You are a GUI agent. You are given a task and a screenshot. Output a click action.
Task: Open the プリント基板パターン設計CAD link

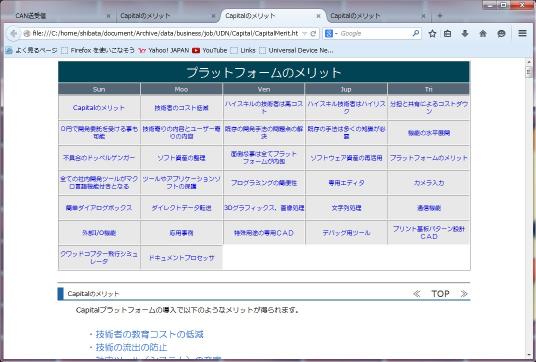429,232
